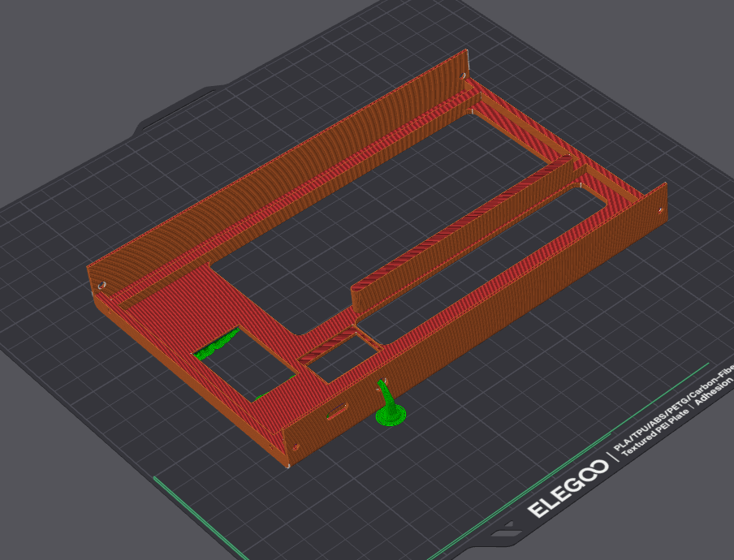Click the green support inside the square cutout
Image resolution: width=734 pixels, height=560 pixels.
pos(217,345)
